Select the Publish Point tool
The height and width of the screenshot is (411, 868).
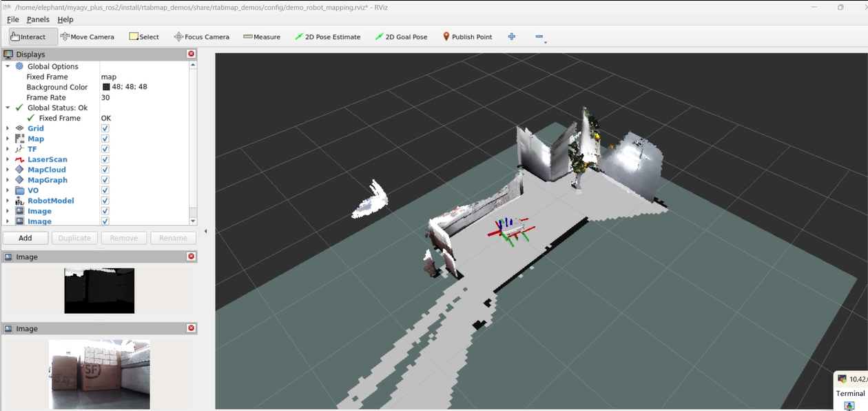pyautogui.click(x=467, y=37)
